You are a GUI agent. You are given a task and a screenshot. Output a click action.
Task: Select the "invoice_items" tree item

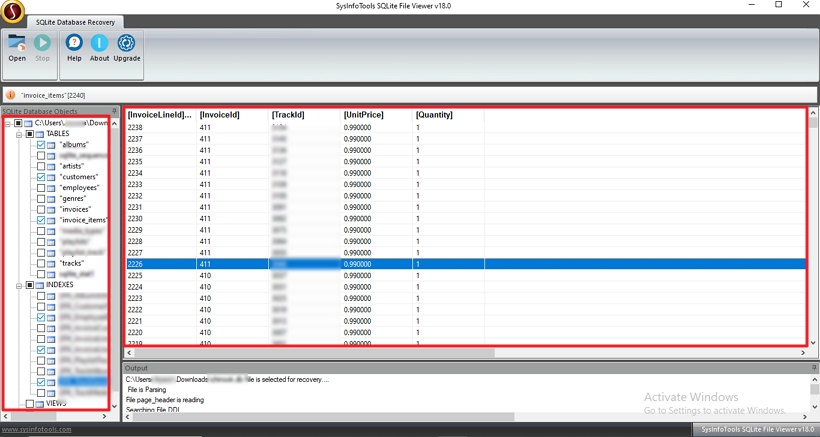[84, 220]
